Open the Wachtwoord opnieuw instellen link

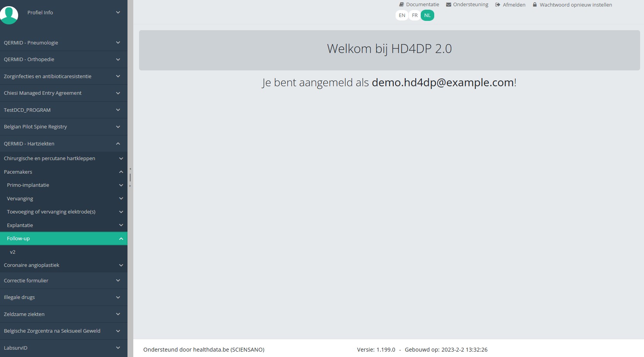576,5
